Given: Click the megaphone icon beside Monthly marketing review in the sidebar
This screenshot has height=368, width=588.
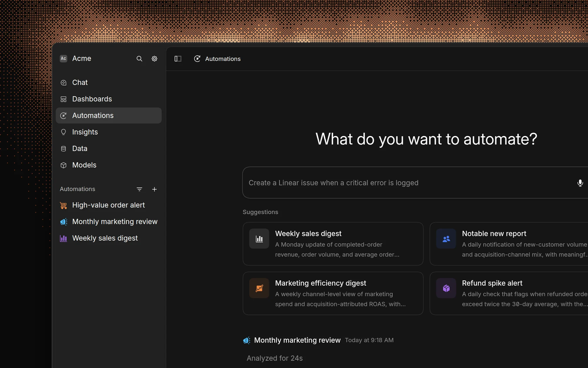Looking at the screenshot, I should click(64, 222).
